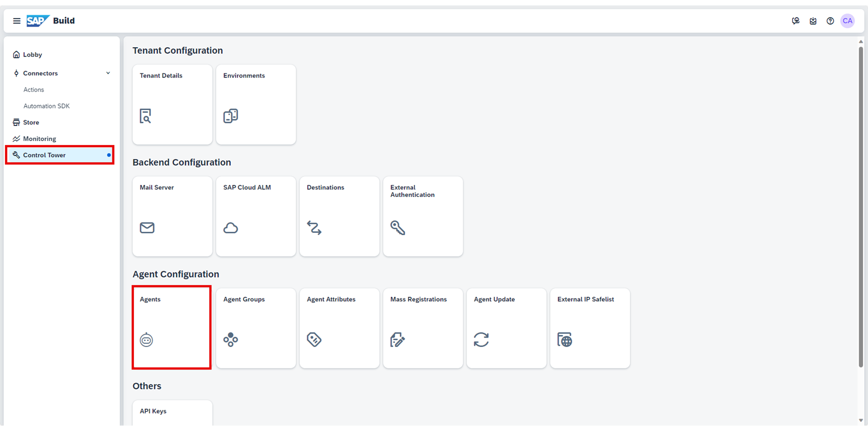Viewport: 868px width, 431px height.
Task: Open the Environments tile icon
Action: click(x=231, y=116)
